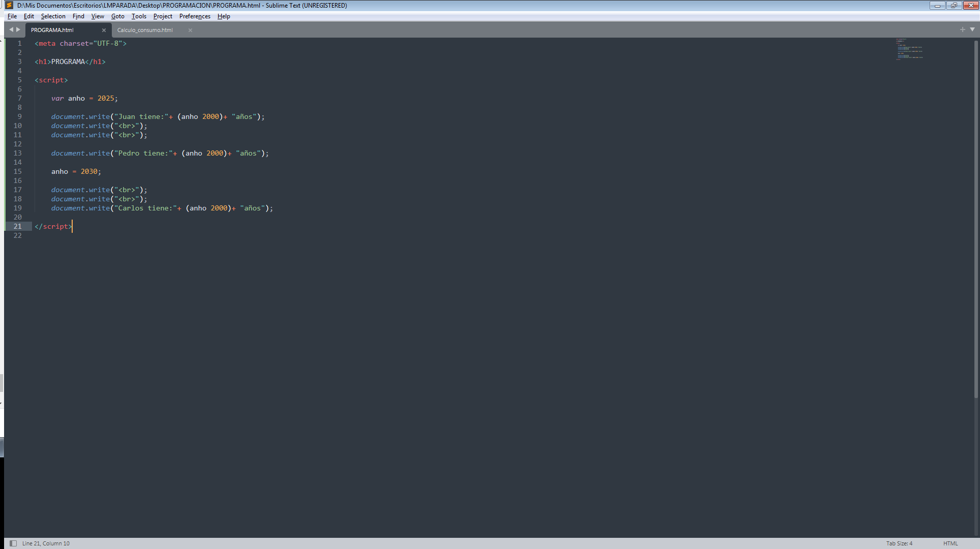Click the Sublime Text title bar icon
The image size is (980, 549).
point(9,5)
